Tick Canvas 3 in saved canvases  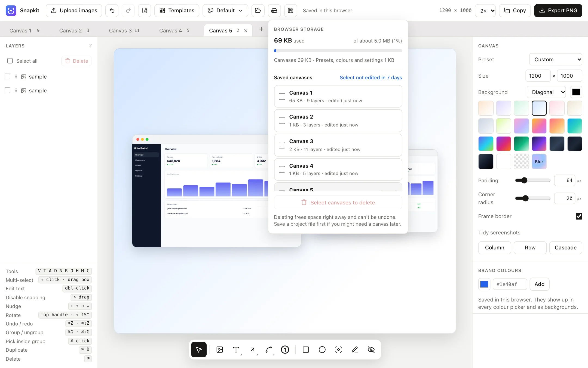click(282, 145)
